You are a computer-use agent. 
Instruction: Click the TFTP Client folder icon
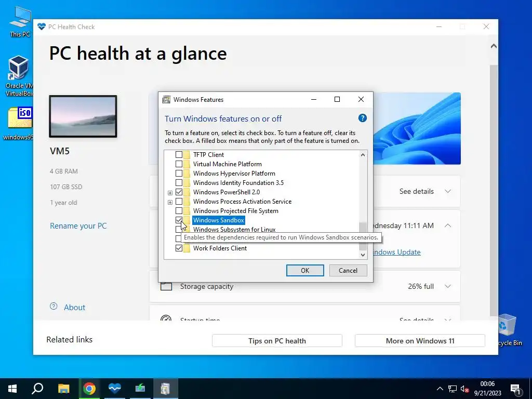[187, 154]
